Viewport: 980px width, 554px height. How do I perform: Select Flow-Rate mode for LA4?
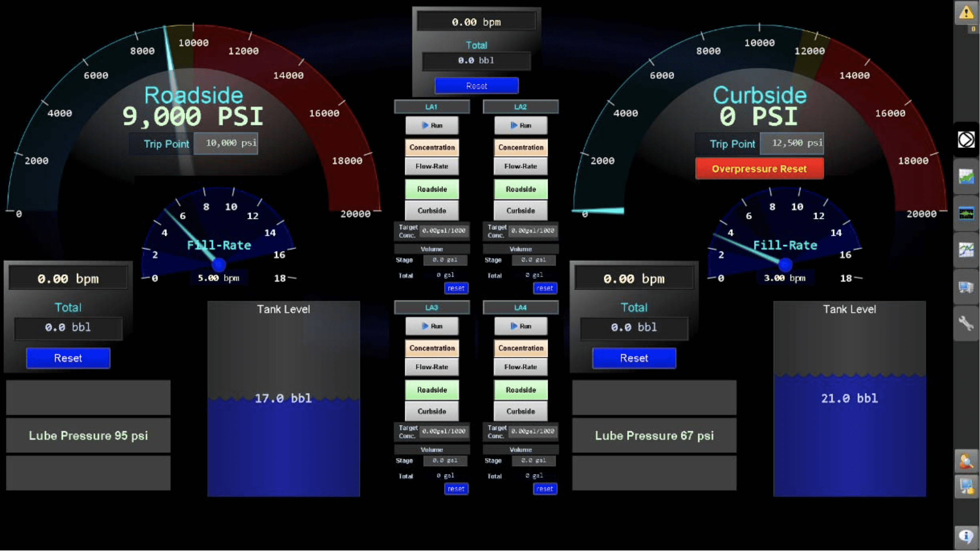point(521,367)
